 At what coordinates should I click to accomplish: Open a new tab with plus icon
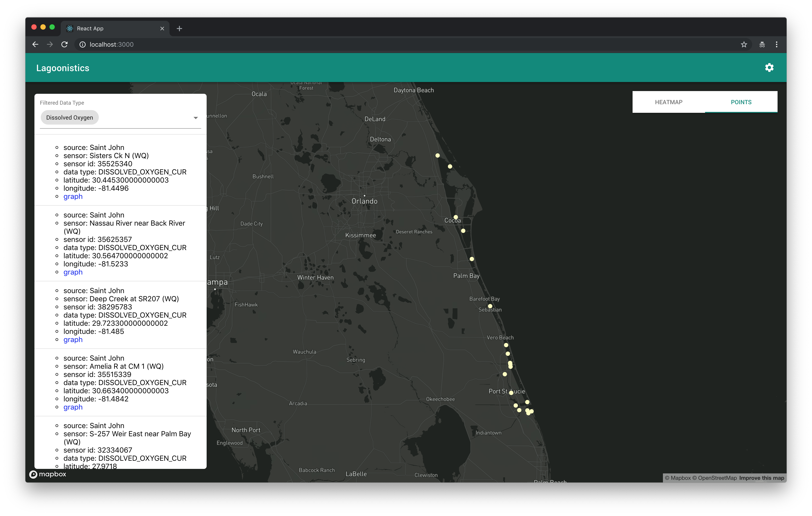[179, 29]
